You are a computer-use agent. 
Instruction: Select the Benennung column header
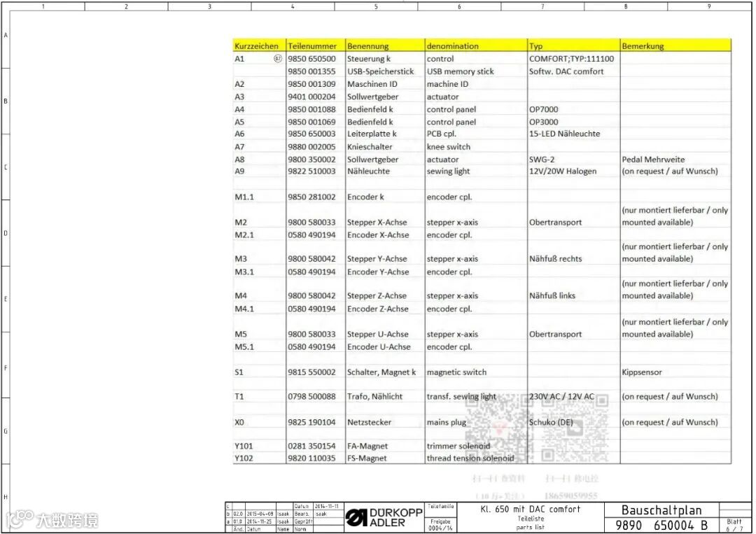[x=368, y=45]
